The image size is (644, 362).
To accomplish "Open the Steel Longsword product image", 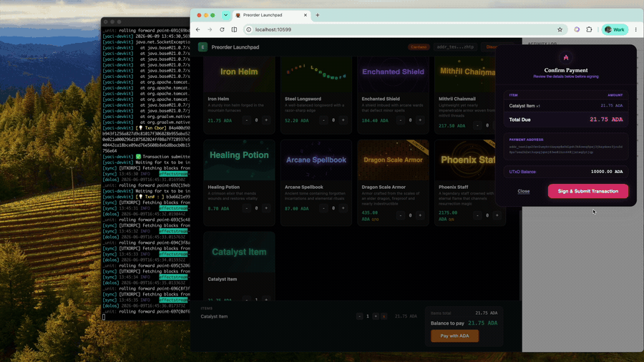I will coord(316,74).
